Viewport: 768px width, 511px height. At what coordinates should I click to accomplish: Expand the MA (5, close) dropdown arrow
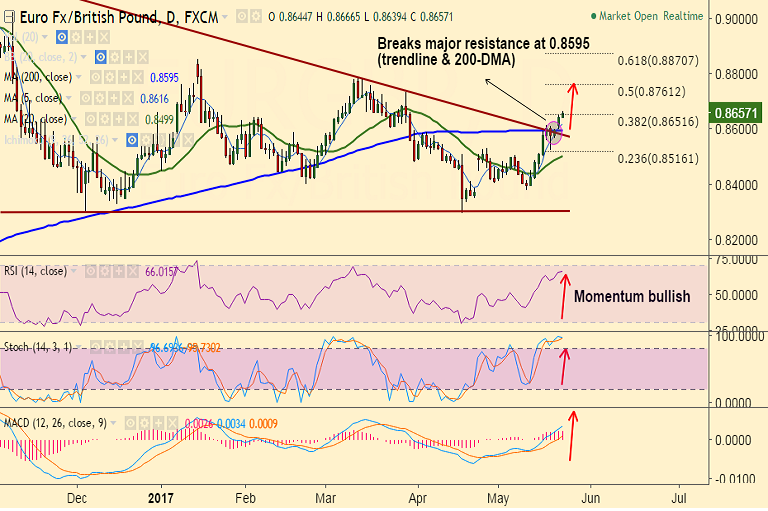point(69,98)
